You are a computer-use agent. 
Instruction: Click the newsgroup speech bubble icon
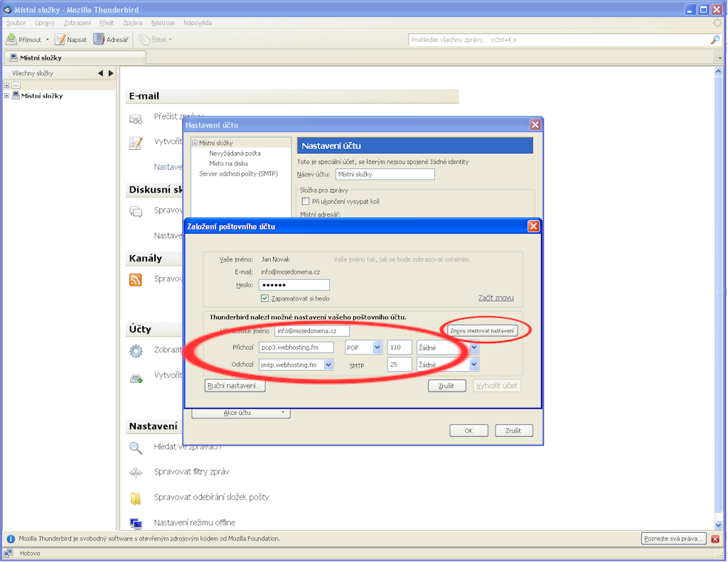pos(136,212)
